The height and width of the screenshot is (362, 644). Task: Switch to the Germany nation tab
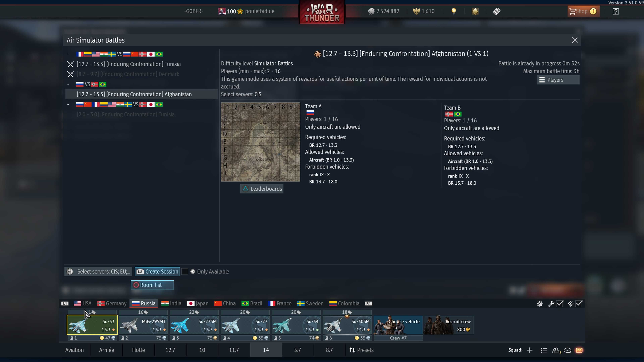tap(112, 303)
